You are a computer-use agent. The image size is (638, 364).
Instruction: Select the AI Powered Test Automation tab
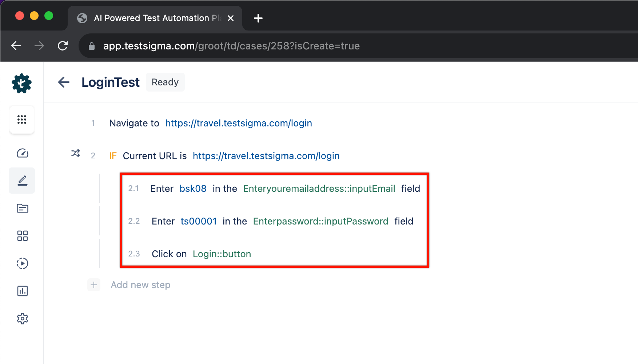tap(155, 18)
